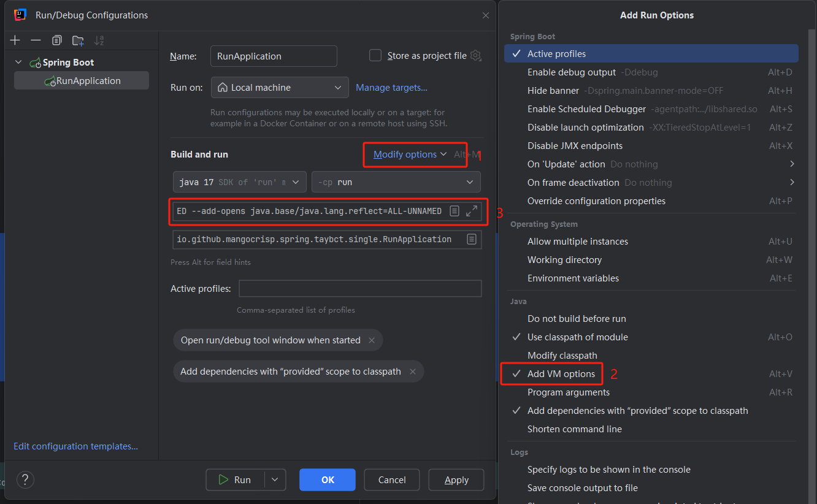Image resolution: width=817 pixels, height=504 pixels.
Task: Click the Cancel button
Action: click(x=392, y=480)
